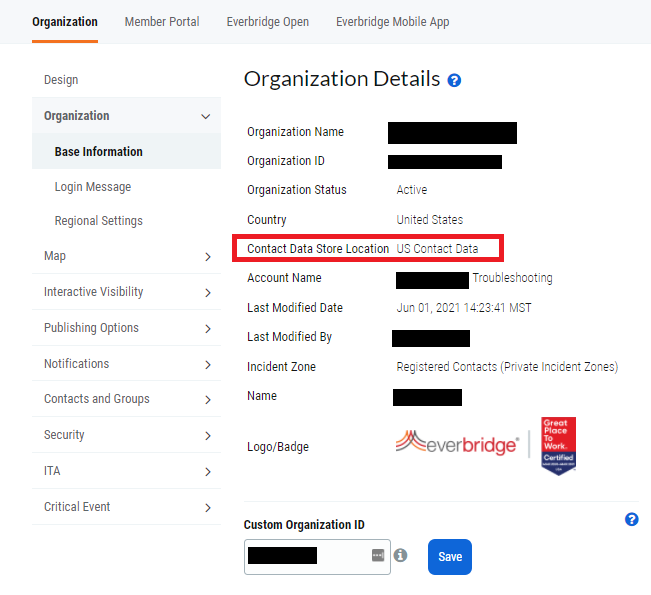Open Regional Settings in sidebar
This screenshot has height=595, width=651.
(x=99, y=220)
